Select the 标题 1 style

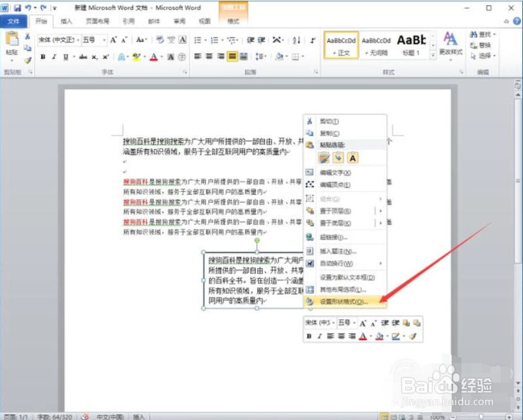[x=412, y=45]
